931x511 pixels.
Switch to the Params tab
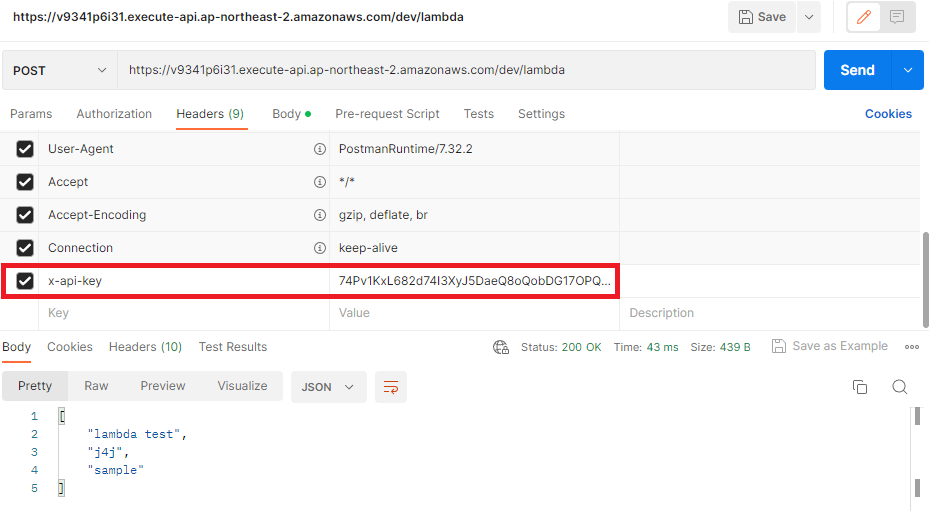pyautogui.click(x=31, y=114)
